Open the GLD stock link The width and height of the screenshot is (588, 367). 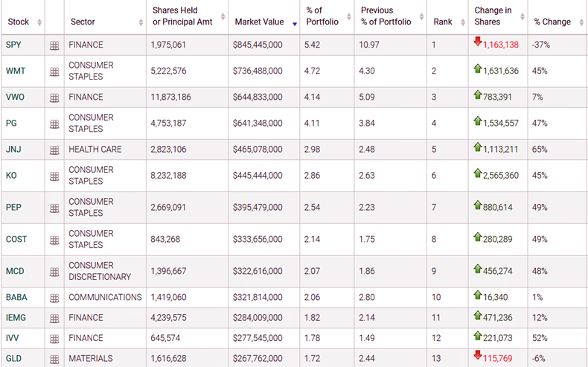pyautogui.click(x=13, y=358)
